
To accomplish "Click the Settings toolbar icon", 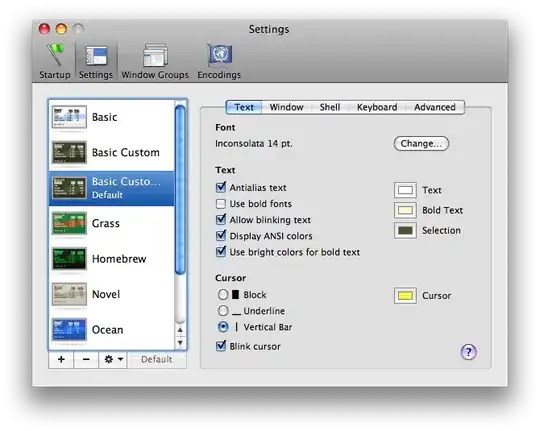I will pos(96,62).
